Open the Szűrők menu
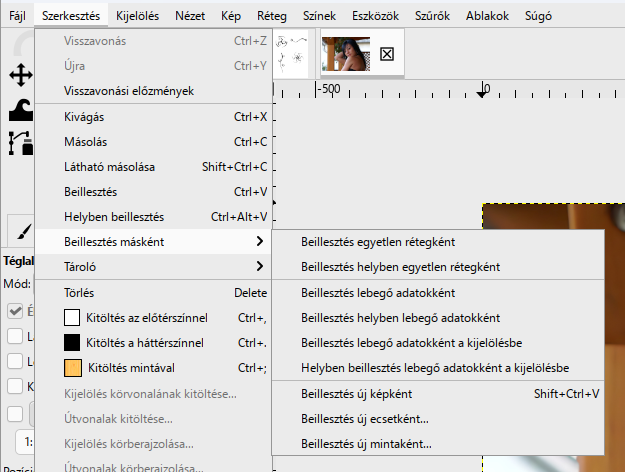625x472 pixels. [x=432, y=16]
